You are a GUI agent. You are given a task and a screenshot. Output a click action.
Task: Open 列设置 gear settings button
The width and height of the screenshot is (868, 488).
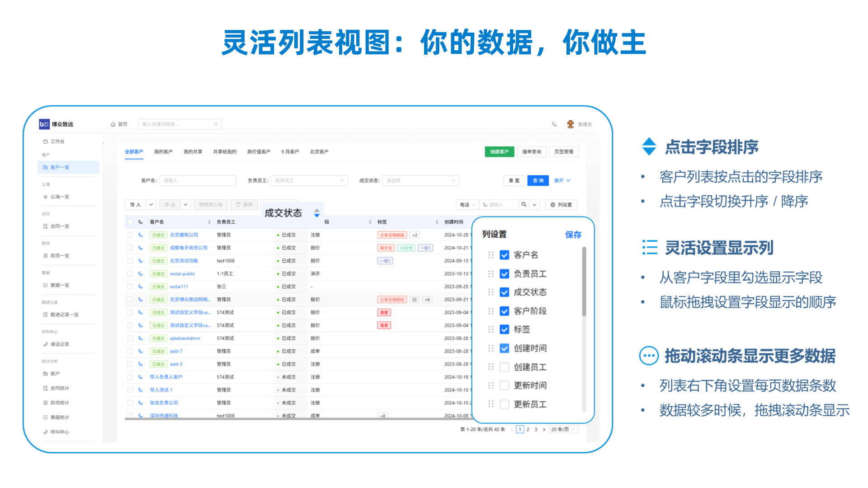pyautogui.click(x=561, y=205)
